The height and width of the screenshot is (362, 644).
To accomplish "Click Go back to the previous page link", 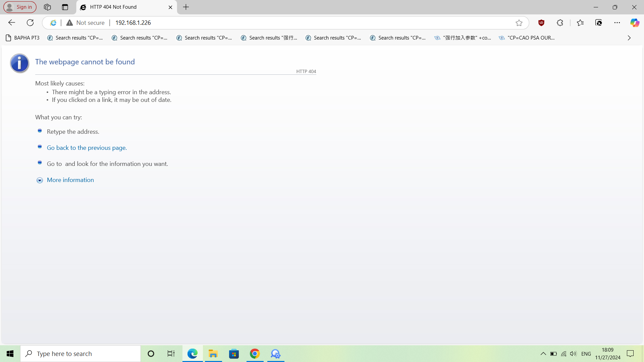I will 87,148.
